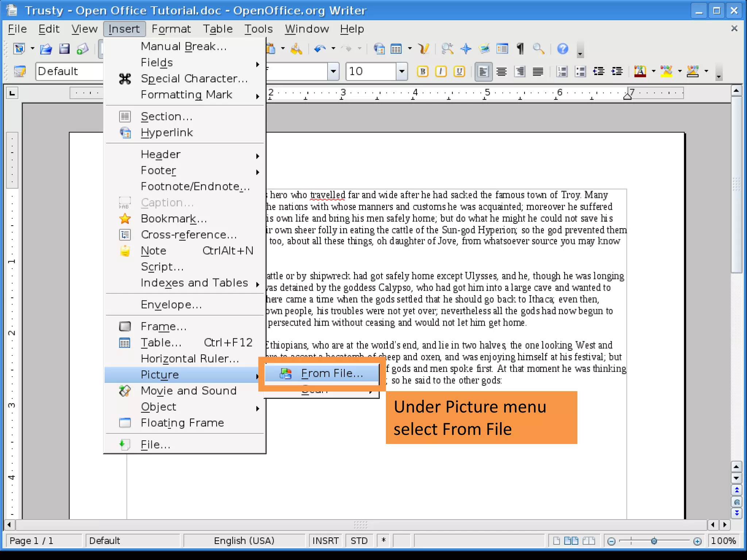The height and width of the screenshot is (560, 747).
Task: Toggle Align Right
Action: [x=520, y=71]
